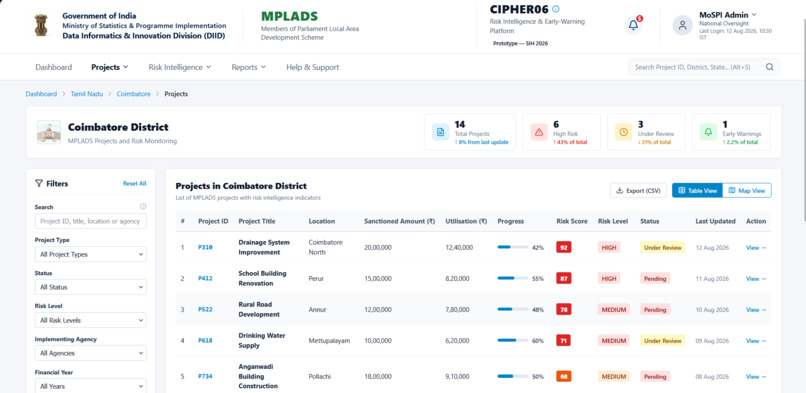806x393 pixels.
Task: Open the All Status dropdown
Action: tap(90, 287)
